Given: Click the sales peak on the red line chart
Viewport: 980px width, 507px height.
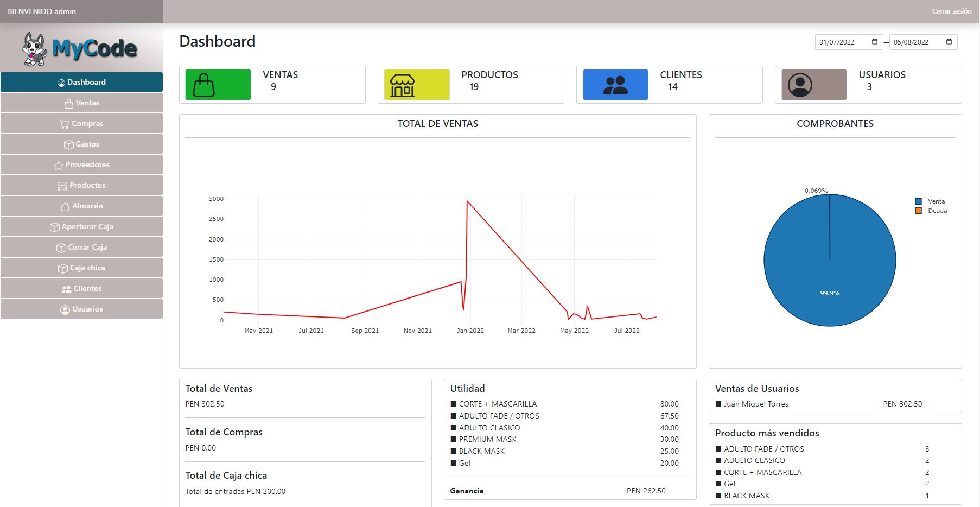Looking at the screenshot, I should coord(467,201).
